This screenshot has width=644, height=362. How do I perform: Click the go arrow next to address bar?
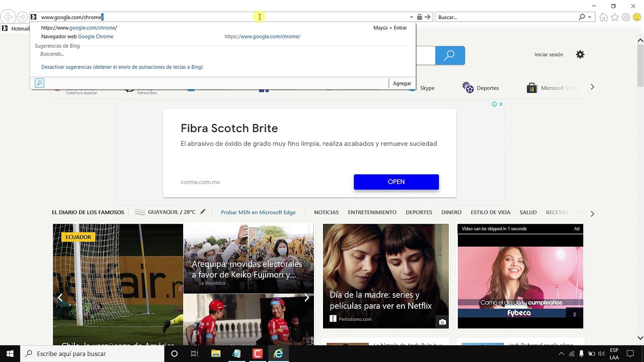click(x=428, y=17)
